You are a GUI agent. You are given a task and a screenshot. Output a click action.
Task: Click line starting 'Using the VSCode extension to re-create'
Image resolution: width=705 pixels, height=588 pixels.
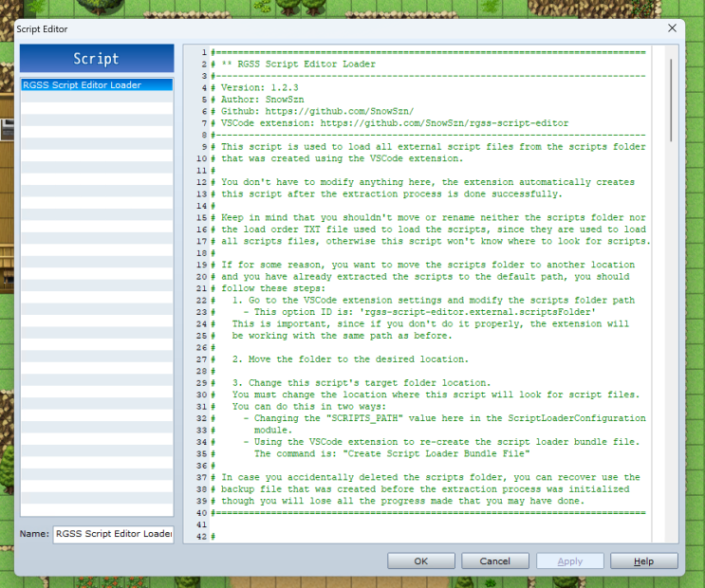click(425, 442)
